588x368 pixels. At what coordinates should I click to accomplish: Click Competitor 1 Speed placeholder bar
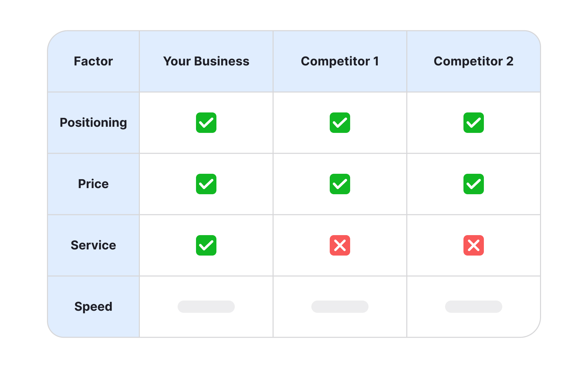[x=340, y=307]
